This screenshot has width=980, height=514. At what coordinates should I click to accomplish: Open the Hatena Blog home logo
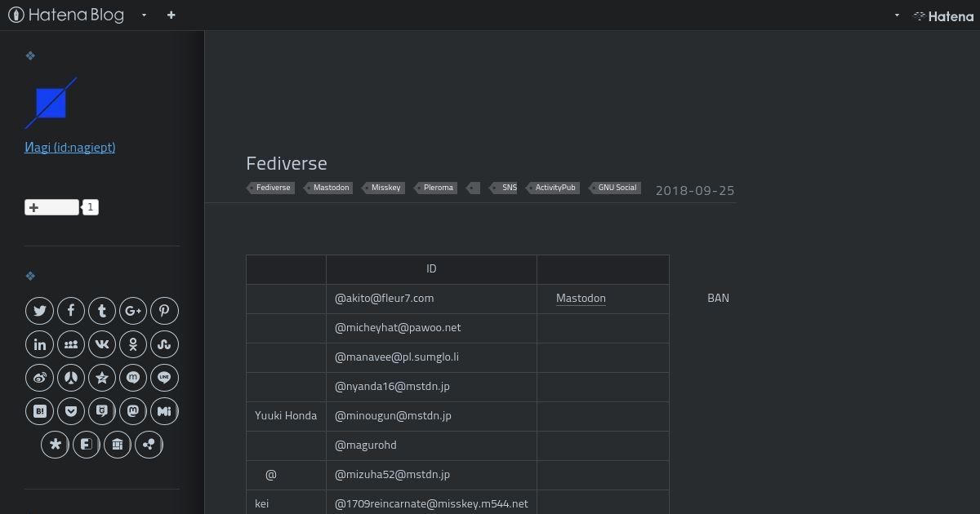[66, 15]
